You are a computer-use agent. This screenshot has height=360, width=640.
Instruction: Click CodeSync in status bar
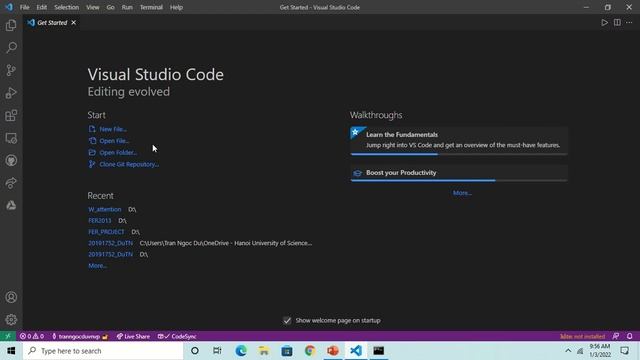click(177, 336)
